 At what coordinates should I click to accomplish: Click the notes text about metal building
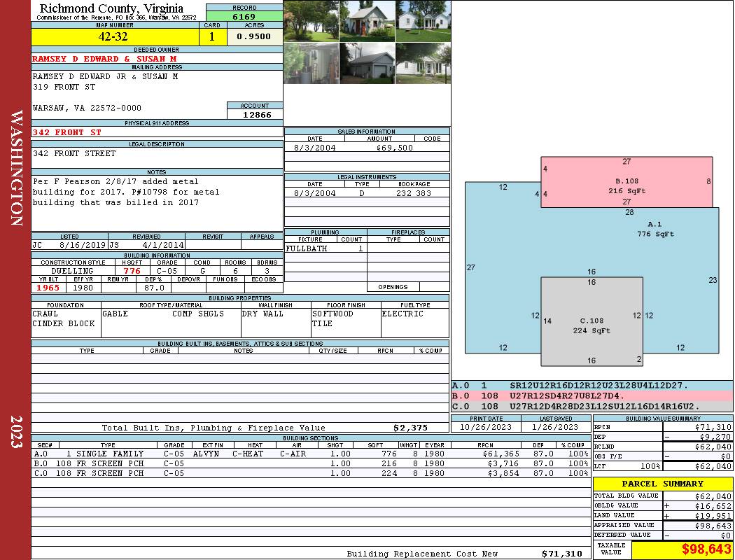pyautogui.click(x=126, y=192)
